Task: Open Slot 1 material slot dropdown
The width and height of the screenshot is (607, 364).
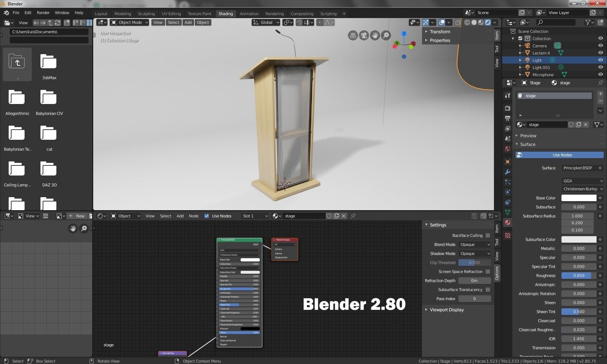Action: 255,216
